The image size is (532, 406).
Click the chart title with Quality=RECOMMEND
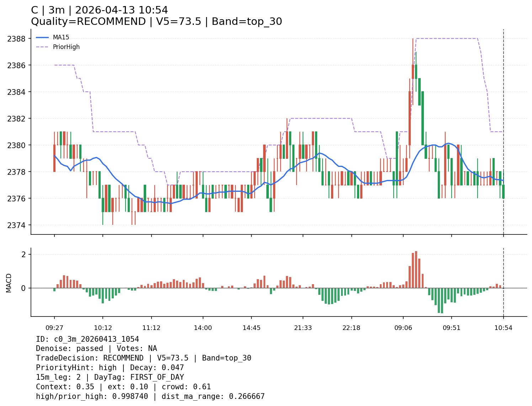(156, 22)
